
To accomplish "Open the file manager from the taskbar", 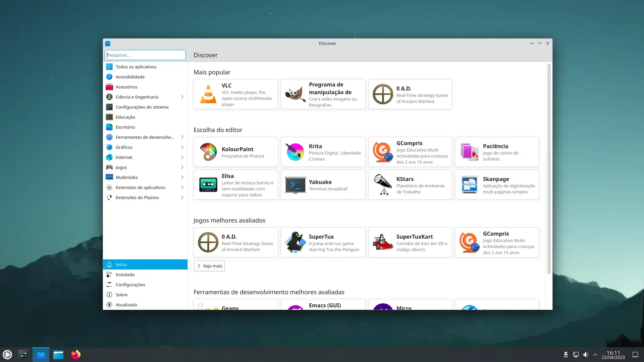I will click(58, 355).
